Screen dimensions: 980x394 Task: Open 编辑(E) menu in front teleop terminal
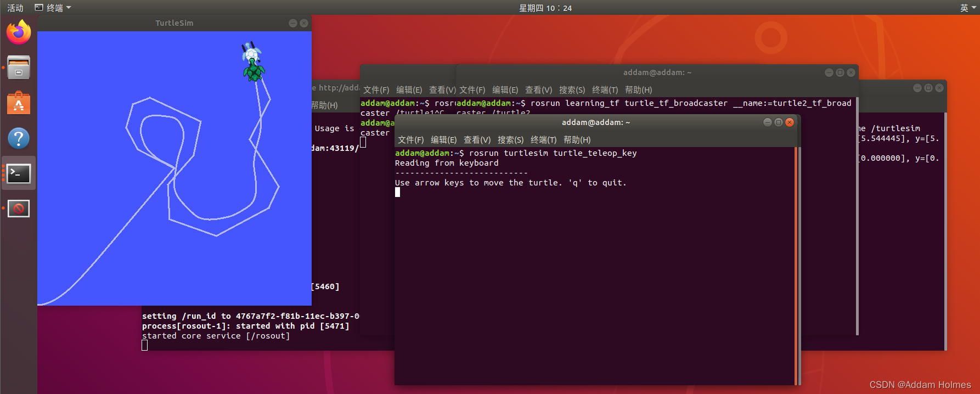444,140
